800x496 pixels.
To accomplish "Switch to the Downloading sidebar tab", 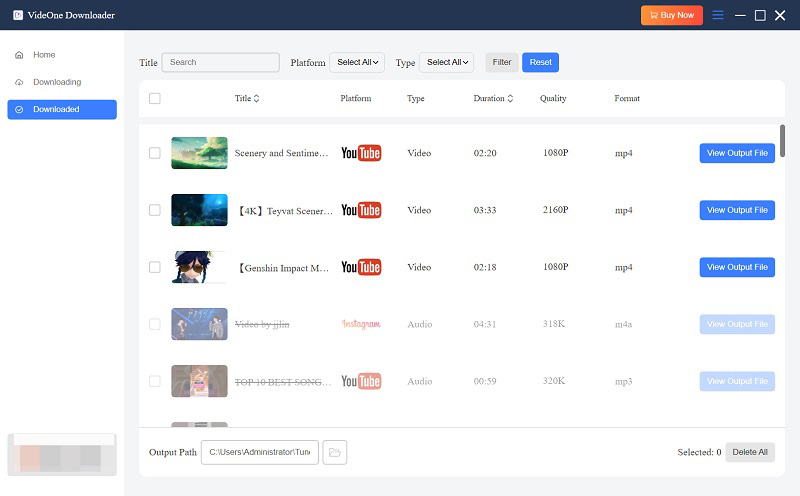I will [x=57, y=82].
